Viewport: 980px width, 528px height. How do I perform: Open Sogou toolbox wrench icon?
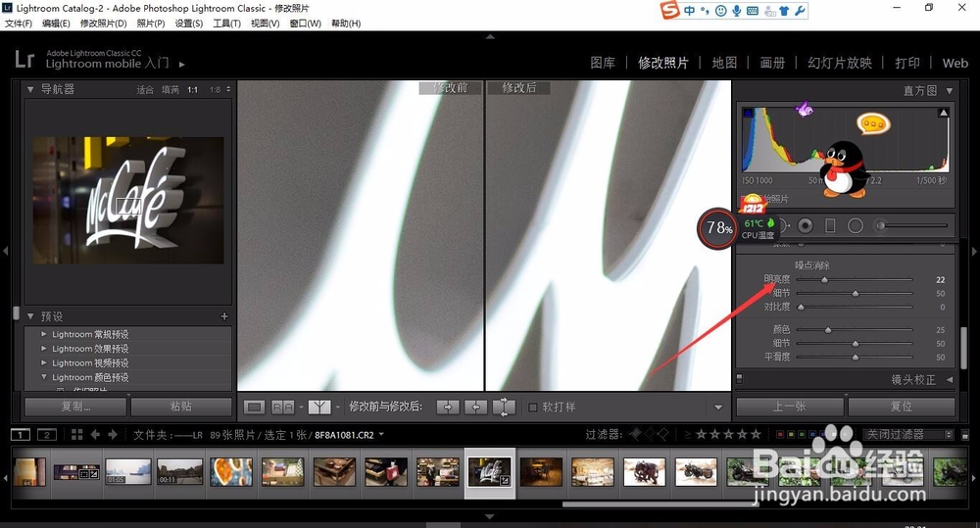point(800,11)
